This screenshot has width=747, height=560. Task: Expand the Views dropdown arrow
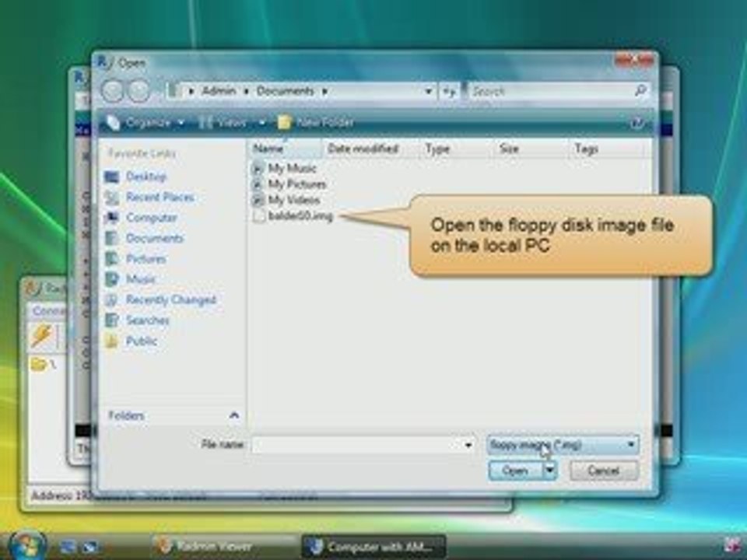[261, 123]
